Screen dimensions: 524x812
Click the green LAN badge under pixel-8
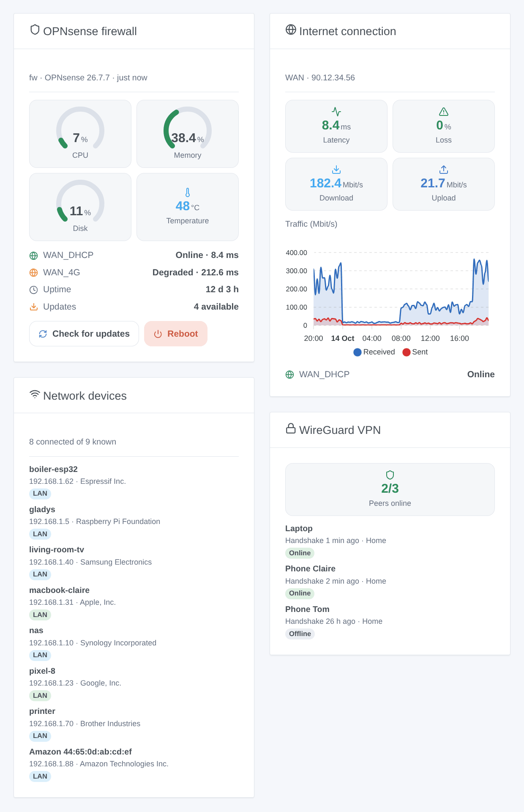coord(40,696)
